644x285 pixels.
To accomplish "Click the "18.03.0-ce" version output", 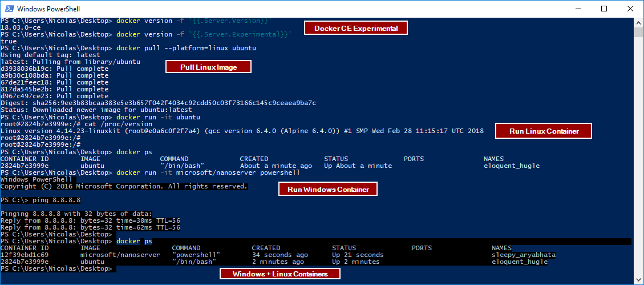I will coord(21,27).
